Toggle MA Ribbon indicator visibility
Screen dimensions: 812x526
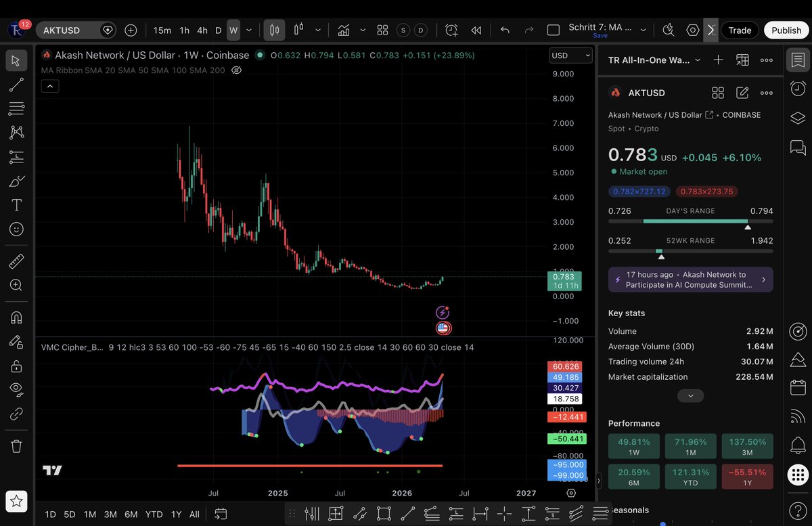(237, 70)
